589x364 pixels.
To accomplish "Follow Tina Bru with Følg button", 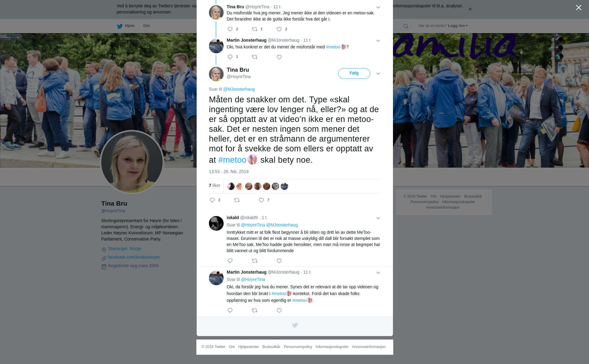I will point(354,74).
